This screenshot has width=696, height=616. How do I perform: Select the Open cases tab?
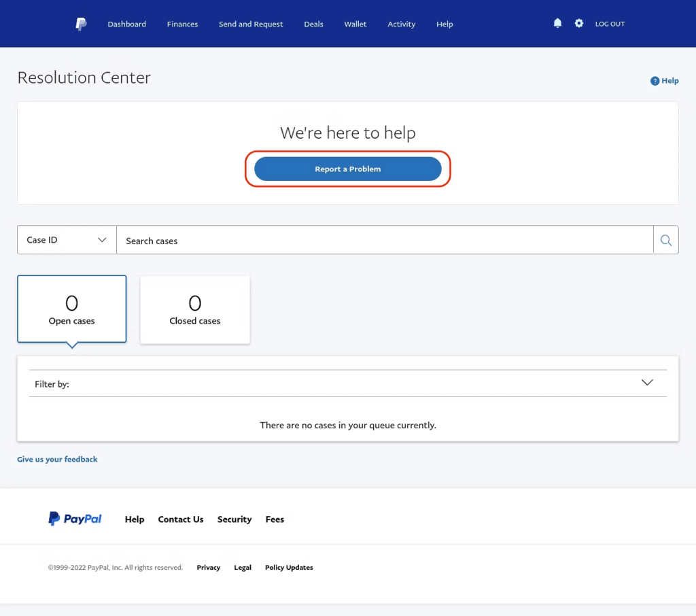[x=71, y=309]
